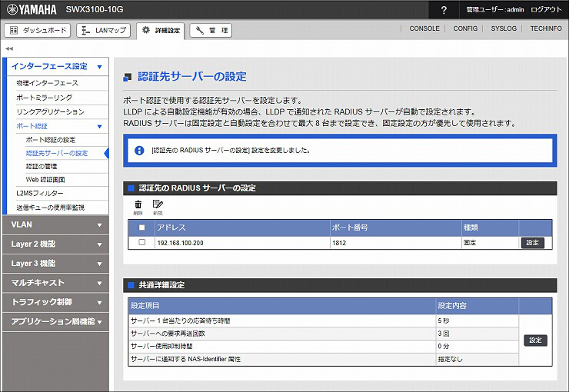Screen dimensions: 569x392
Task: Click the collapse sidebar double-arrow icon
Action: (9, 48)
